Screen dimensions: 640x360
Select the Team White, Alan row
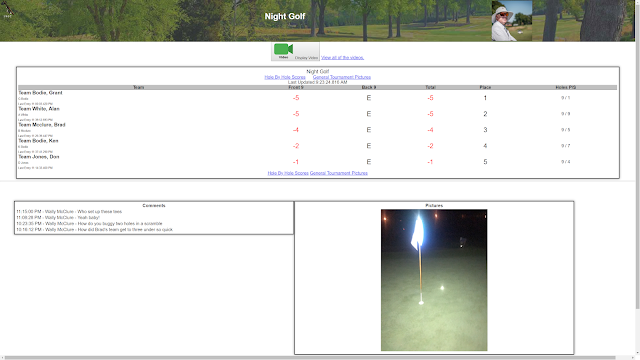pos(318,114)
